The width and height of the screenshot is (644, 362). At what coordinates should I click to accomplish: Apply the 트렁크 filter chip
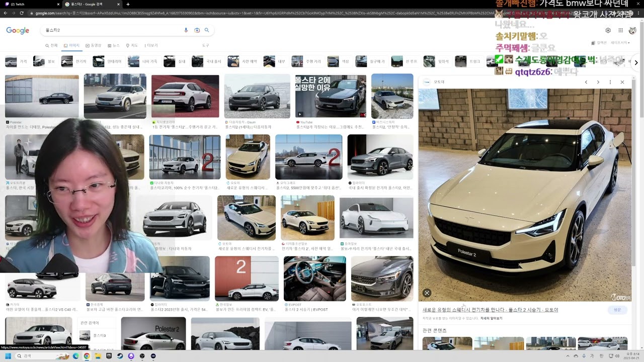tap(468, 61)
